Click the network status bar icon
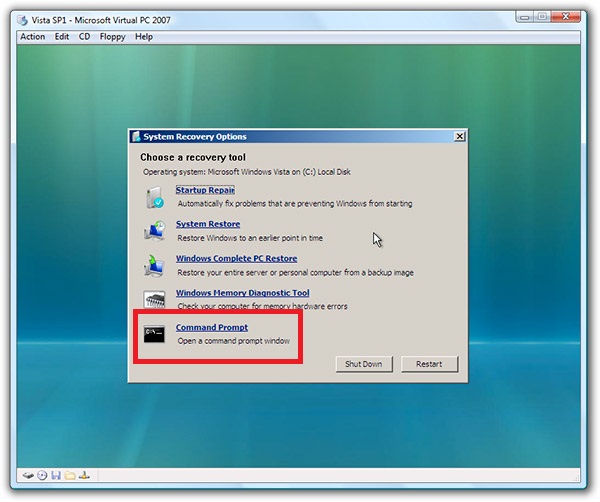Image resolution: width=600 pixels, height=502 pixels. click(84, 476)
